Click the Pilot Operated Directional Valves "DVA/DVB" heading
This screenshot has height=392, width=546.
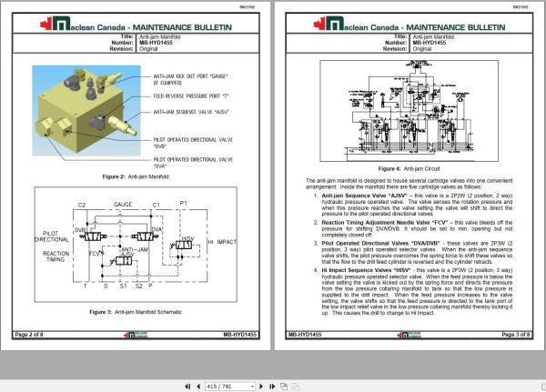coord(380,244)
